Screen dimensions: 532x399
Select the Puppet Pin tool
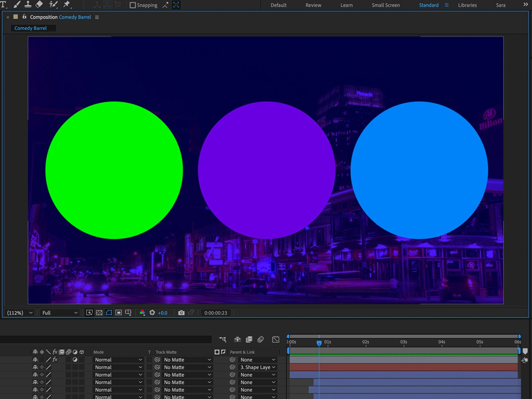67,5
